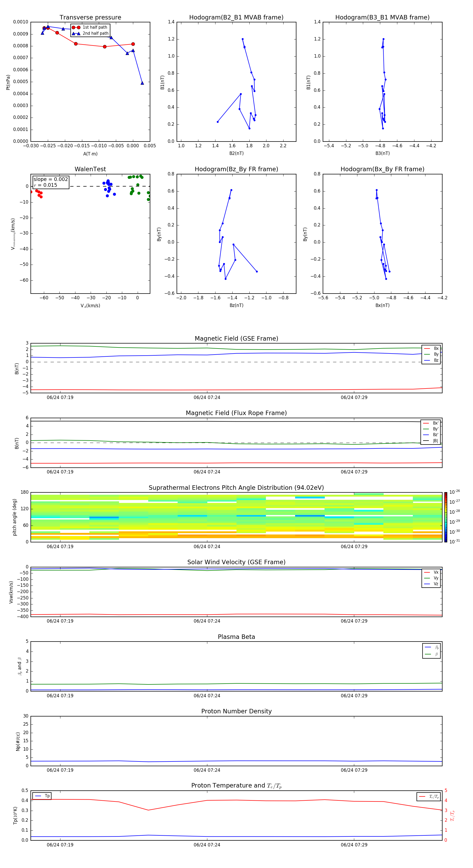Click the 'Hodogram(Bz_By FR frame)' title
Viewport: 473px width, 868px height.
pos(236,169)
